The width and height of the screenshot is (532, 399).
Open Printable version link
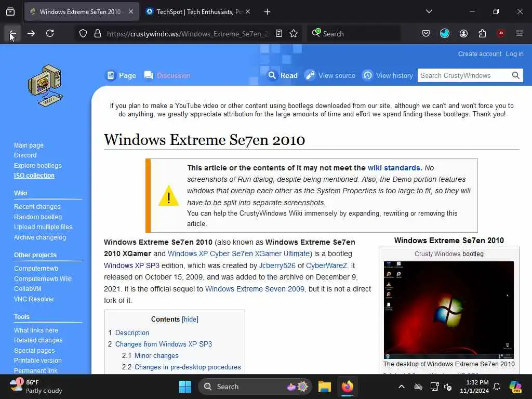[x=37, y=361]
